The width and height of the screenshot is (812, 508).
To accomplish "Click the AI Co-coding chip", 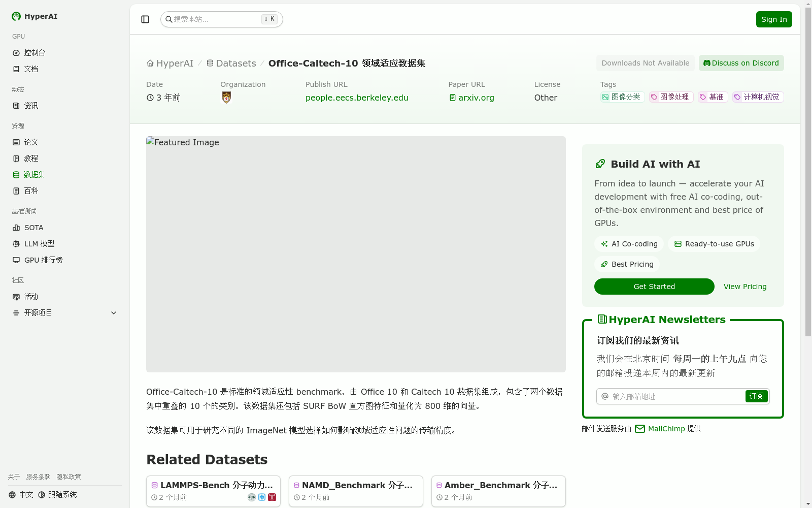I will coord(629,244).
